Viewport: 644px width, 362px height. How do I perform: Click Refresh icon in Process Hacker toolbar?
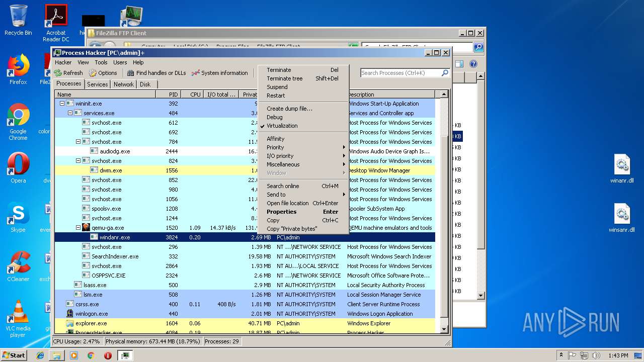[58, 73]
